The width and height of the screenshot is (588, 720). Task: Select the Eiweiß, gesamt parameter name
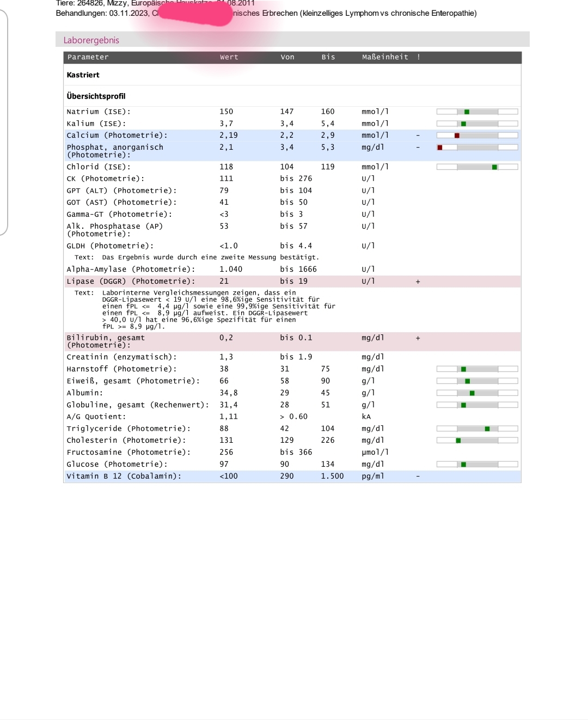(x=133, y=381)
